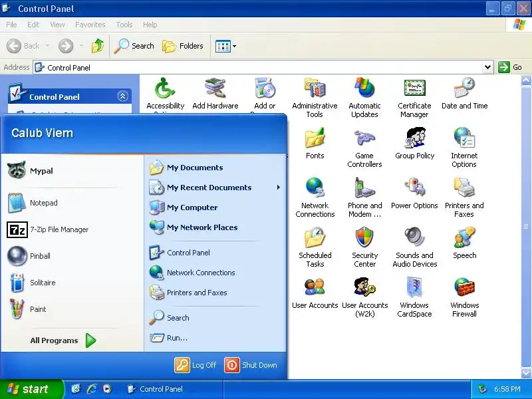Open Forward button history dropdown arrow
The height and width of the screenshot is (399, 532).
point(81,45)
